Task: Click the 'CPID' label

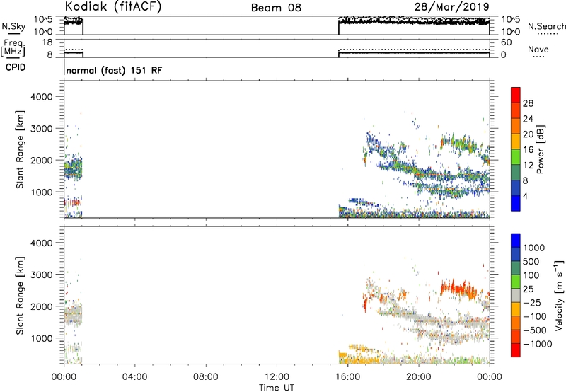Action: [x=16, y=67]
